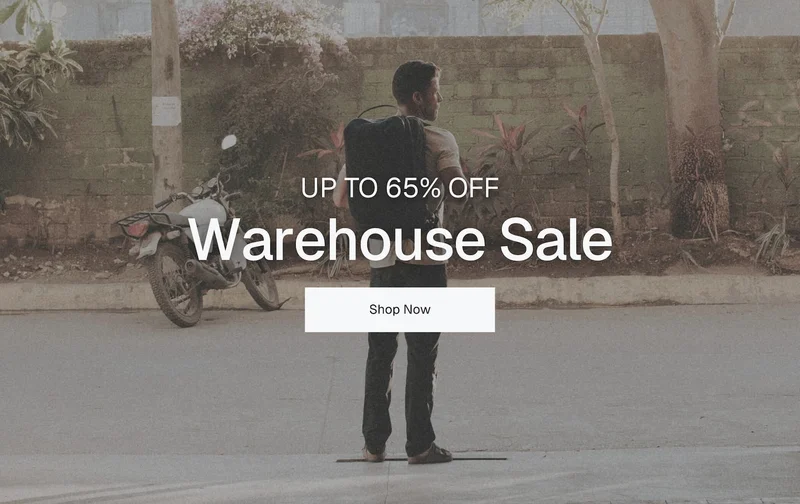Image resolution: width=800 pixels, height=504 pixels.
Task: Click the utility pole behind the motorcycle
Action: 166,102
